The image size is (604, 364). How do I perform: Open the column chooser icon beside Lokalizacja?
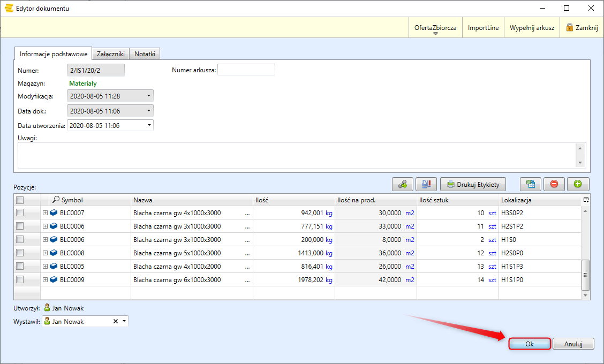point(586,200)
